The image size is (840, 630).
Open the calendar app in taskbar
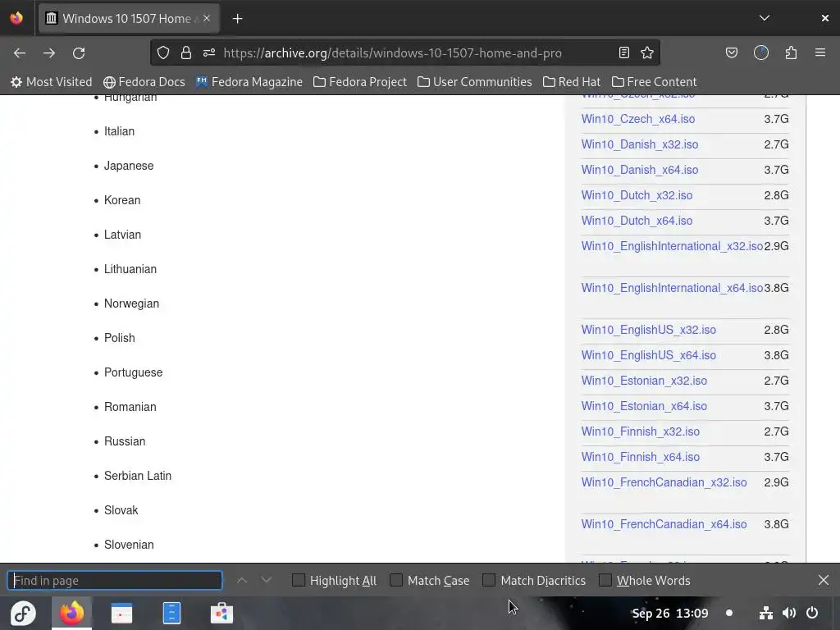[x=121, y=614]
